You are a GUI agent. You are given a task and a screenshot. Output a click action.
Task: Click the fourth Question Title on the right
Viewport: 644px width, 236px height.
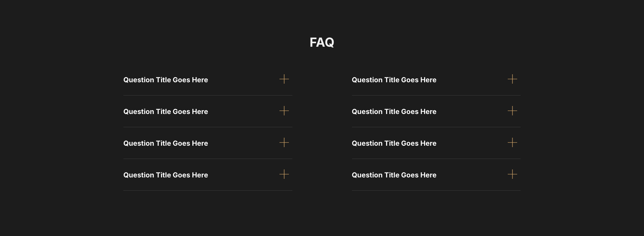394,175
